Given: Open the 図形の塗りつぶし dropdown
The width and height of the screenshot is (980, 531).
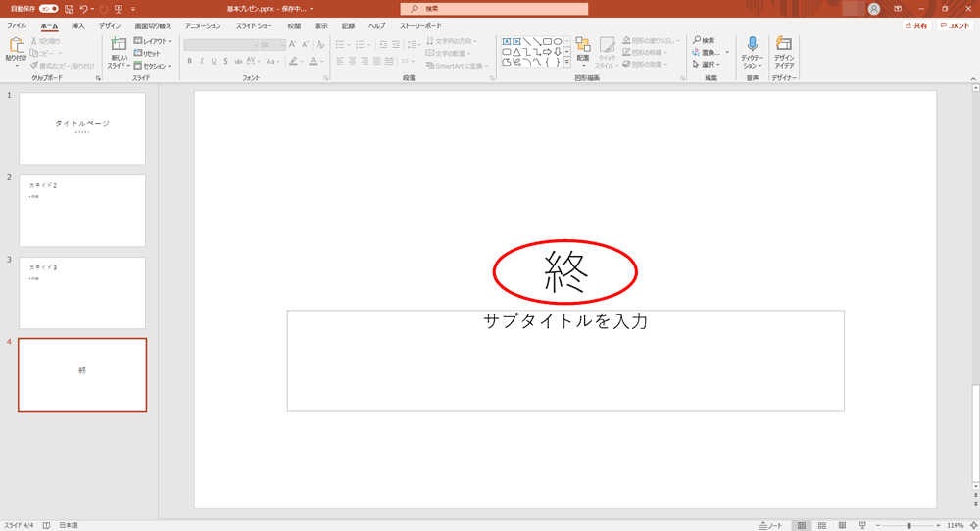Looking at the screenshot, I should coord(651,40).
